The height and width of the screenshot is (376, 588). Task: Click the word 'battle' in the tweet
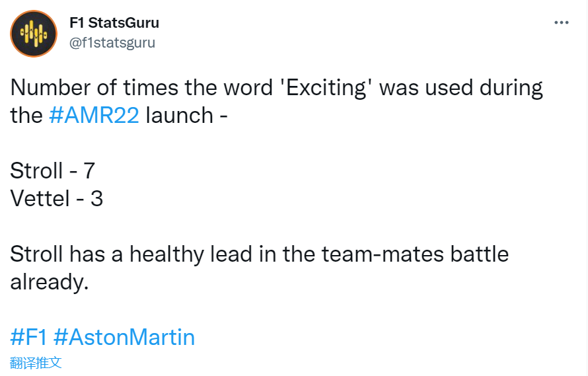coord(474,254)
